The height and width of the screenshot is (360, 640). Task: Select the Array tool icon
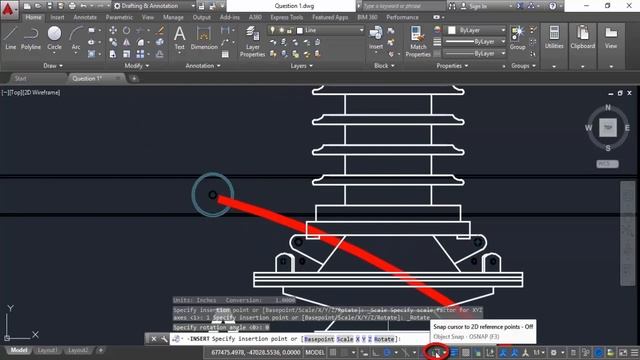point(140,54)
